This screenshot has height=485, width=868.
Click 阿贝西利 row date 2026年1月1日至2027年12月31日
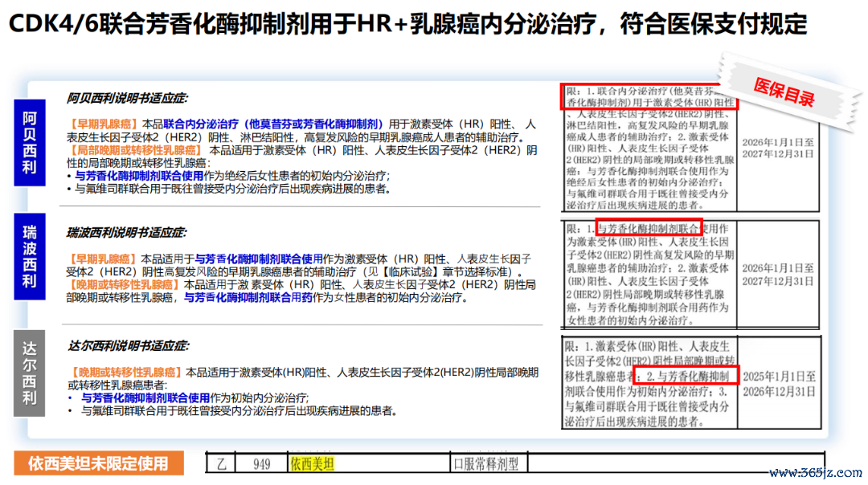click(x=778, y=148)
